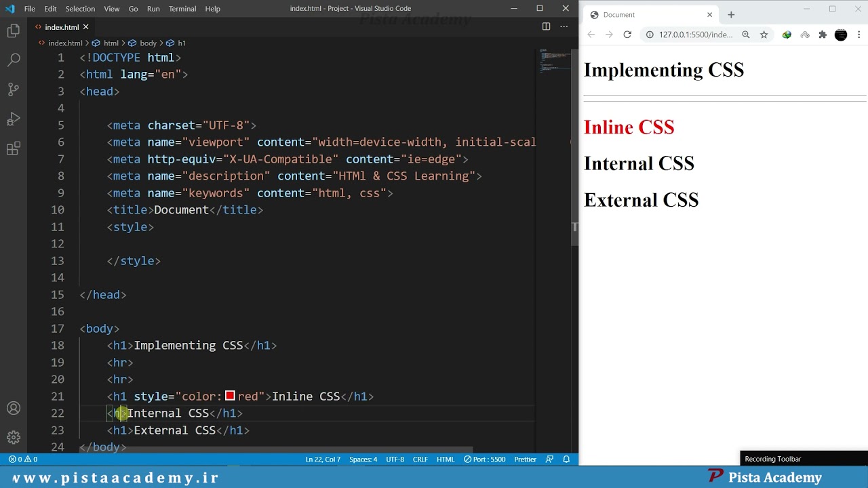
Task: Click the link-shaped extension icon in Chrome
Action: point(805,35)
